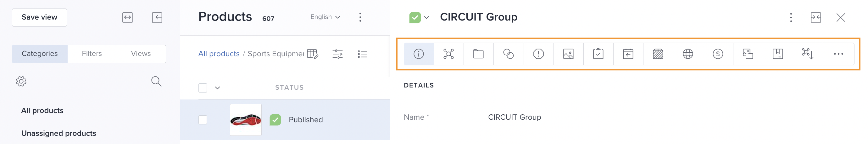
Task: Open the English language dropdown
Action: (x=325, y=17)
